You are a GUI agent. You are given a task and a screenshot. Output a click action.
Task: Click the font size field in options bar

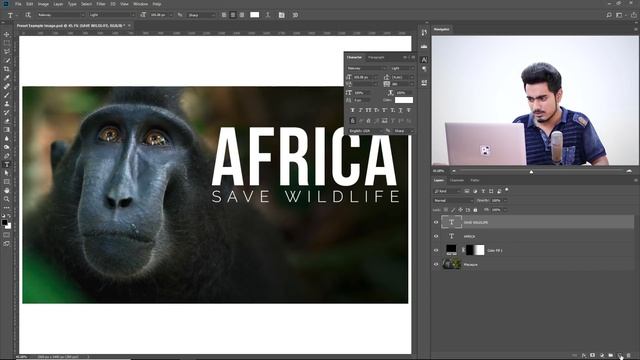[160, 15]
